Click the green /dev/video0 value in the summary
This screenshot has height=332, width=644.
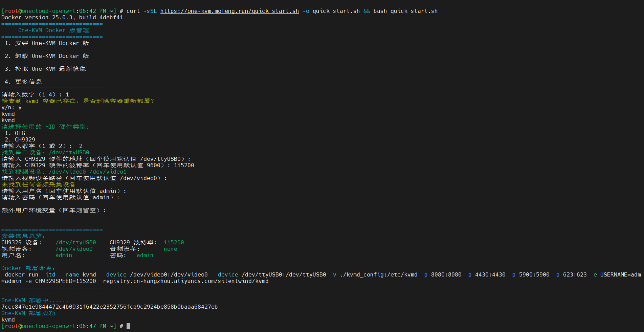tap(74, 249)
